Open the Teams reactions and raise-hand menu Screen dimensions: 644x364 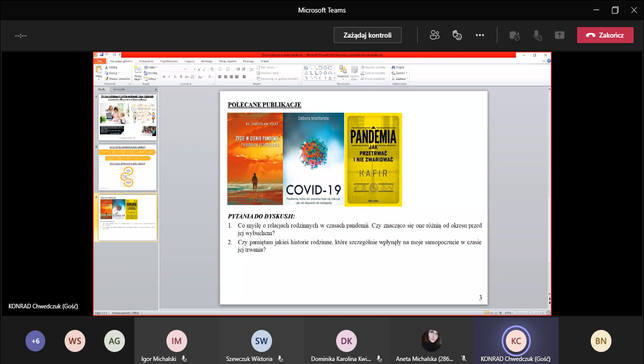point(457,35)
